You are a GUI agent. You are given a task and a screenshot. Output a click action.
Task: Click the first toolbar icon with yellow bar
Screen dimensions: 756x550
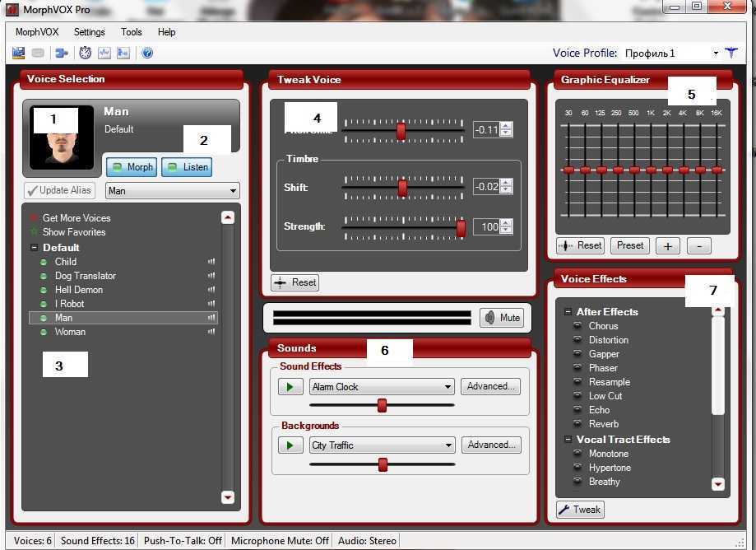pos(18,53)
